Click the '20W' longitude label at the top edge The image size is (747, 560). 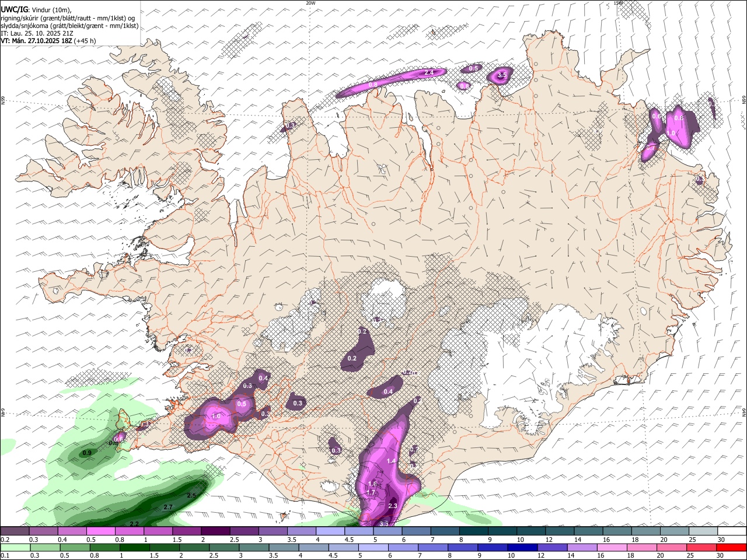click(310, 3)
